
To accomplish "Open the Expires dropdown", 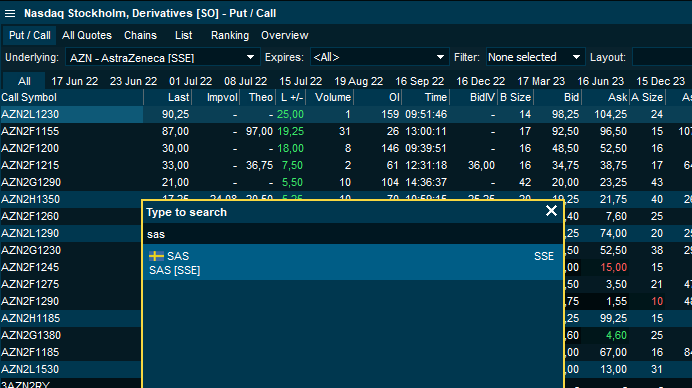I will coord(380,57).
